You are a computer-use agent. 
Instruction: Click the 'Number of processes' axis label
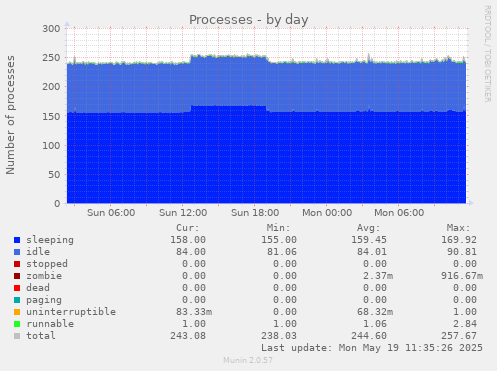[x=10, y=115]
